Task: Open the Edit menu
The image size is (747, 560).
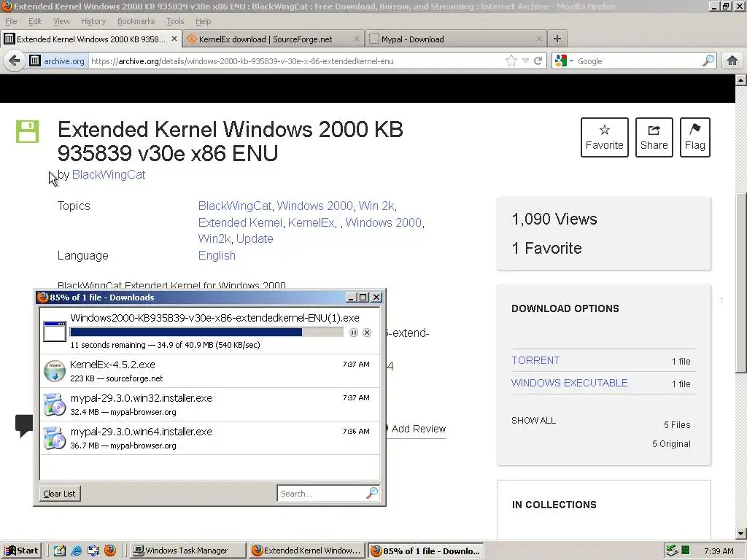Action: [35, 21]
